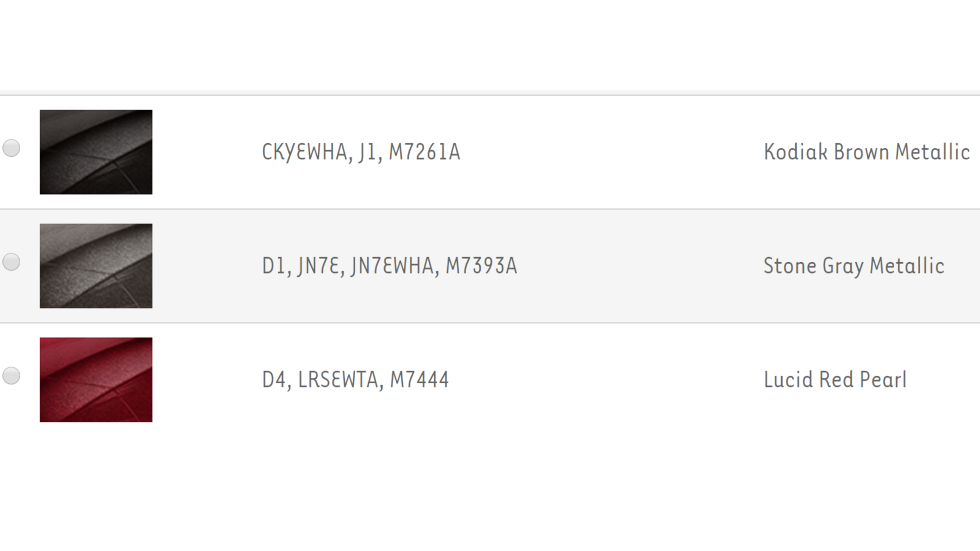The image size is (980, 551).
Task: Click the D1 paint code
Action: tap(273, 266)
